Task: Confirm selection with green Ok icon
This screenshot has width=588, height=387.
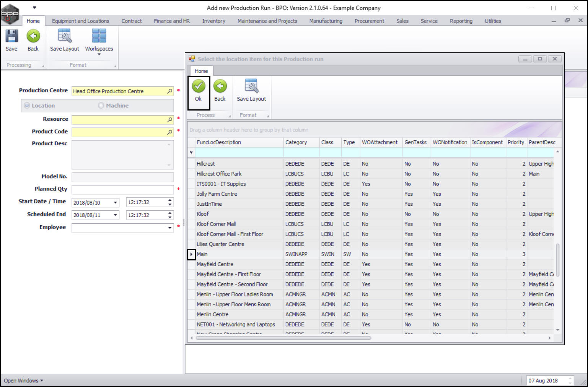Action: click(x=198, y=86)
